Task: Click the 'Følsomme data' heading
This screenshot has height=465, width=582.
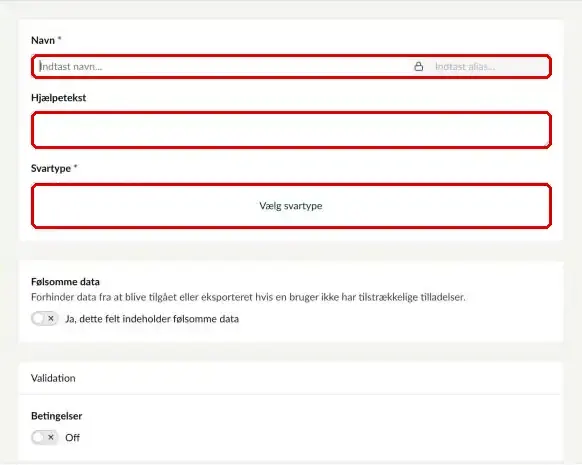Action: click(65, 282)
